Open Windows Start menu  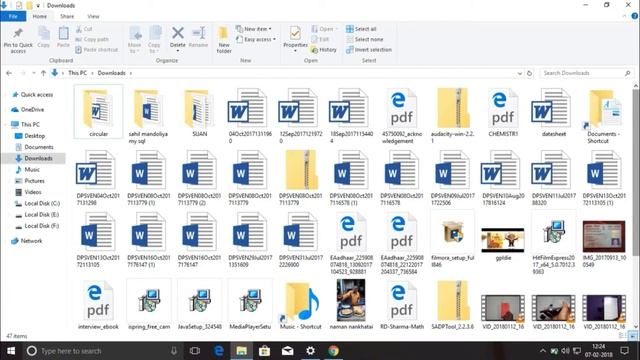click(11, 351)
